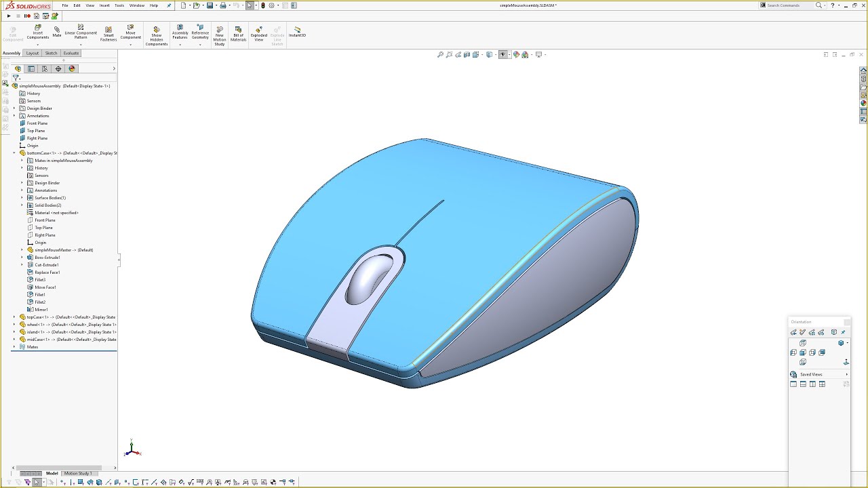The height and width of the screenshot is (488, 868).
Task: Select the Mirror1 feature
Action: click(41, 310)
